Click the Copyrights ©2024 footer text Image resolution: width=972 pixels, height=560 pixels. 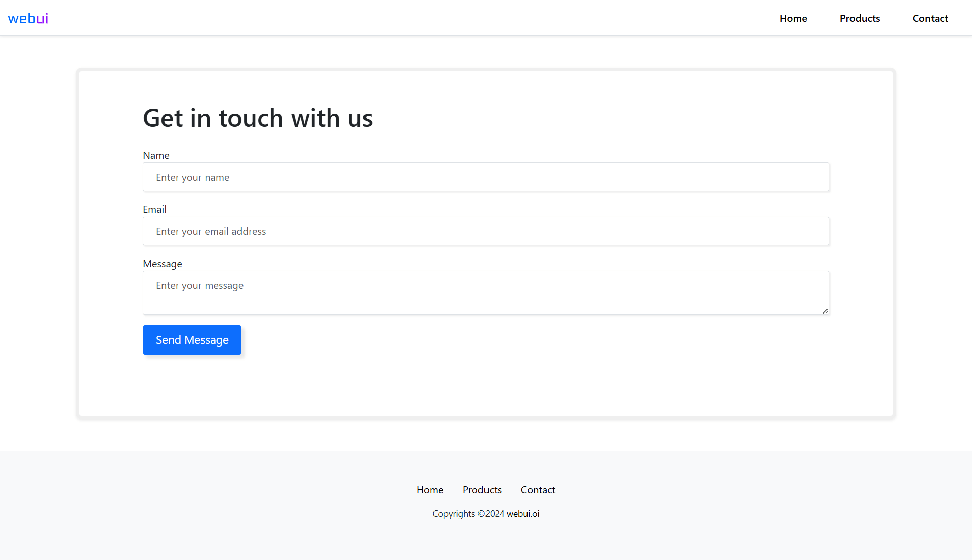468,514
